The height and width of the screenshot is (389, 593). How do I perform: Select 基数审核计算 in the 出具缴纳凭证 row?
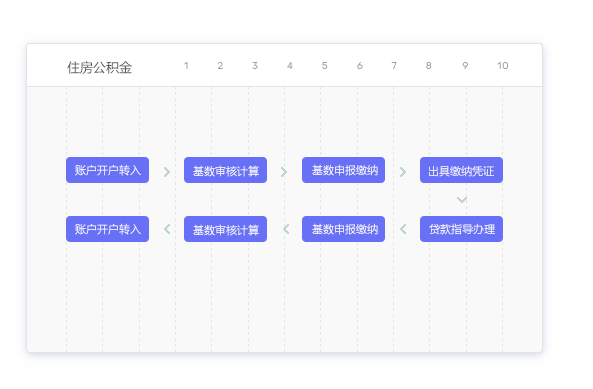click(x=225, y=170)
